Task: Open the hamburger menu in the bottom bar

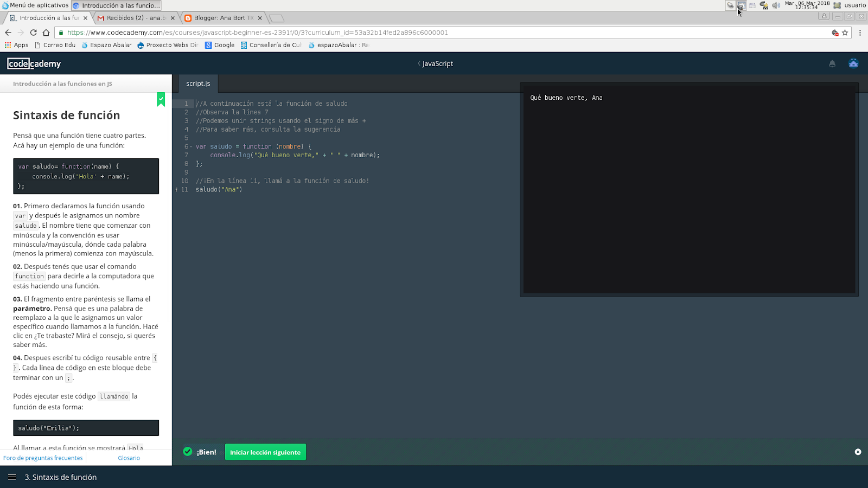Action: (x=13, y=477)
